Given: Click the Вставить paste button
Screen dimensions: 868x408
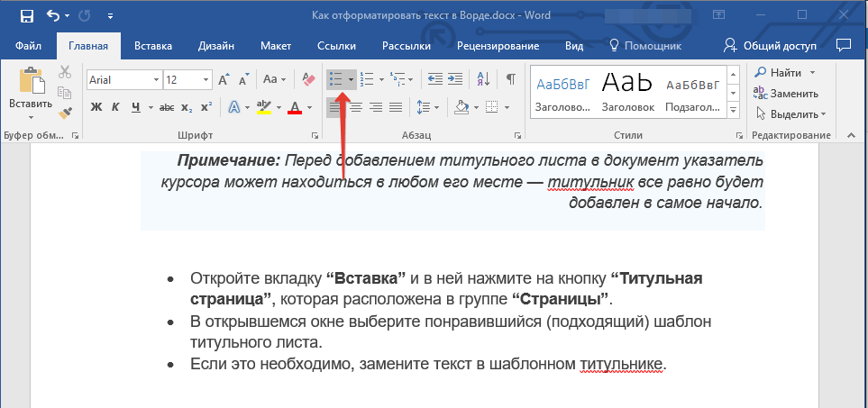Looking at the screenshot, I should [x=30, y=94].
